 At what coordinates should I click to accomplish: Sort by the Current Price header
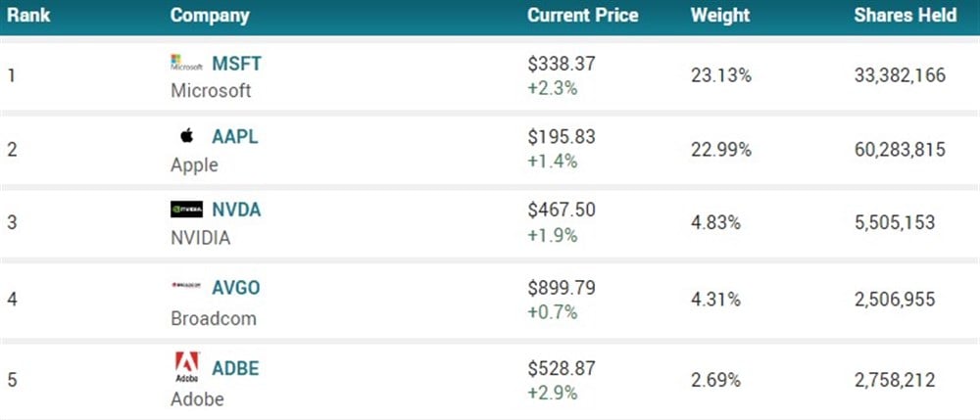(582, 16)
